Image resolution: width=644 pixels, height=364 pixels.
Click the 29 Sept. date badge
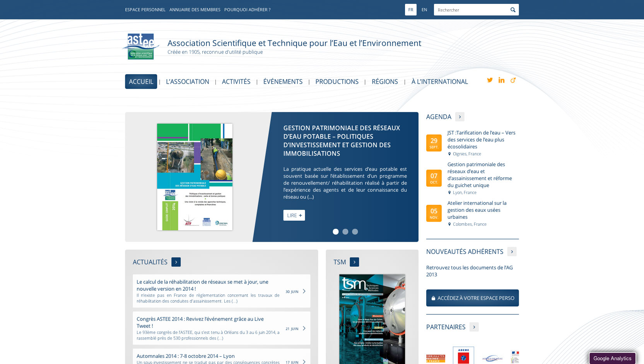click(x=434, y=143)
